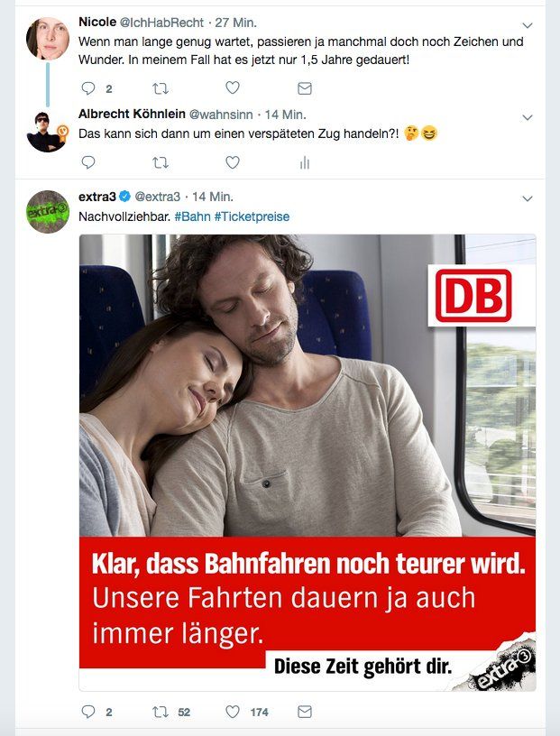Like Albrecht Köhnlein's reply
This screenshot has height=736, width=560.
tap(233, 162)
